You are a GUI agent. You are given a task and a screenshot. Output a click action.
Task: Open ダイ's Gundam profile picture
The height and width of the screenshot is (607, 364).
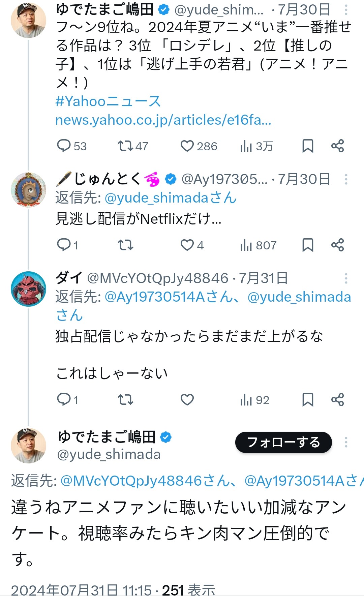(x=29, y=289)
